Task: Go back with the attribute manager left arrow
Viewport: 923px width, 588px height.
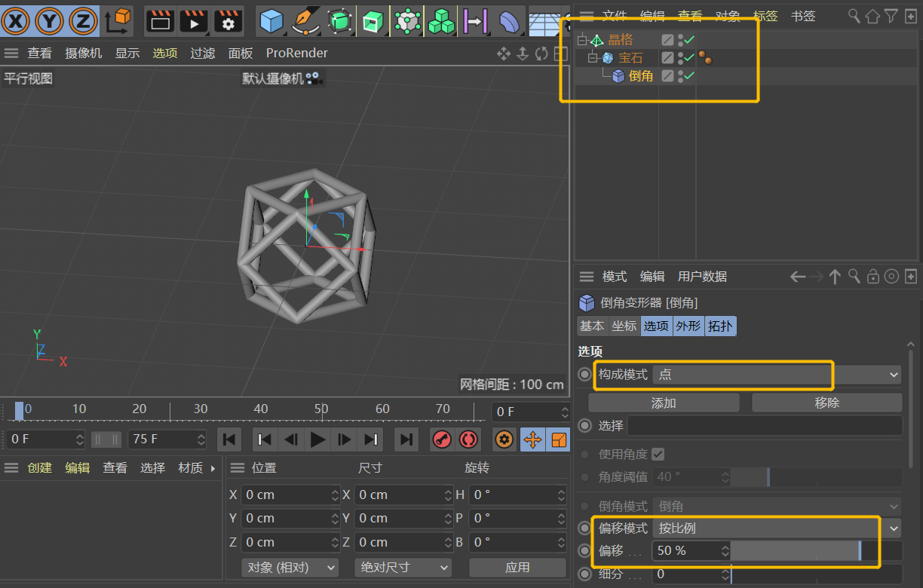Action: 798,277
